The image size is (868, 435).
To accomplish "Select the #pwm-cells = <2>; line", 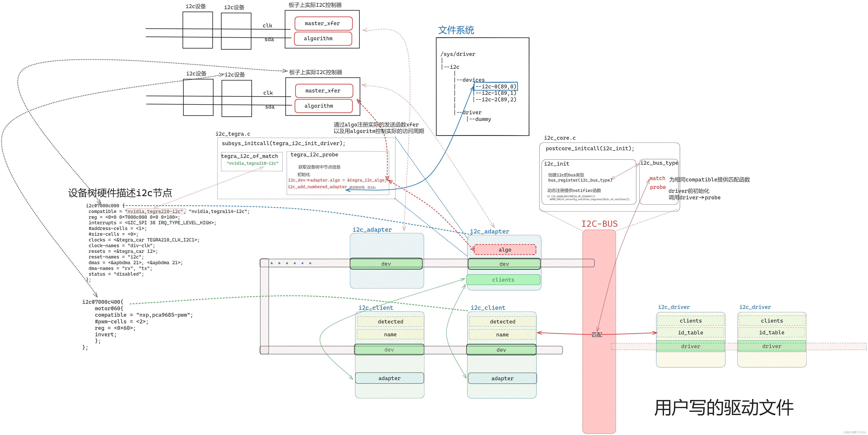I will click(x=121, y=322).
